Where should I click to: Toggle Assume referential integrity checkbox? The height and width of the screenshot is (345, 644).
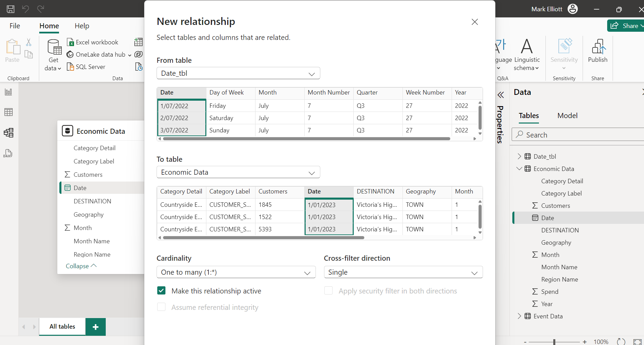pos(161,307)
